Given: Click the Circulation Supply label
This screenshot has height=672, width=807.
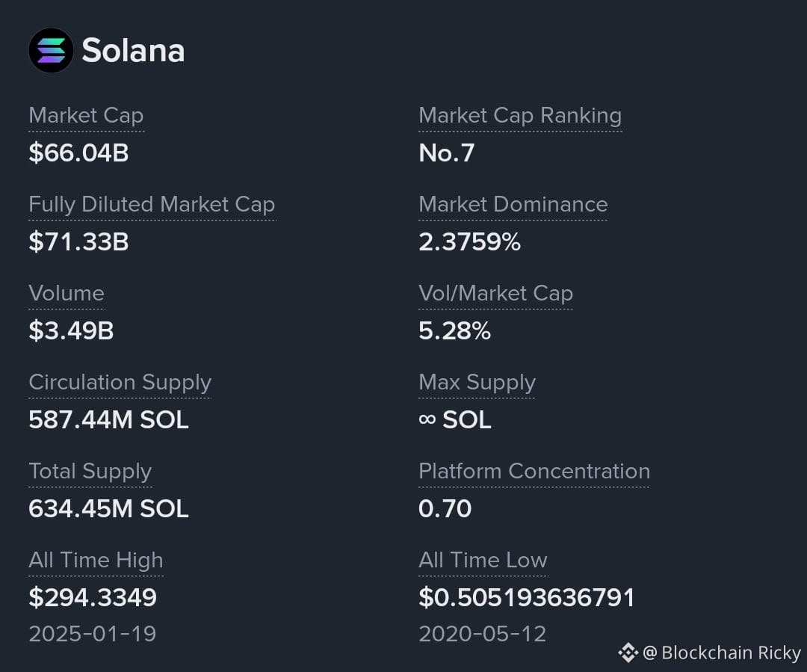Looking at the screenshot, I should tap(120, 383).
